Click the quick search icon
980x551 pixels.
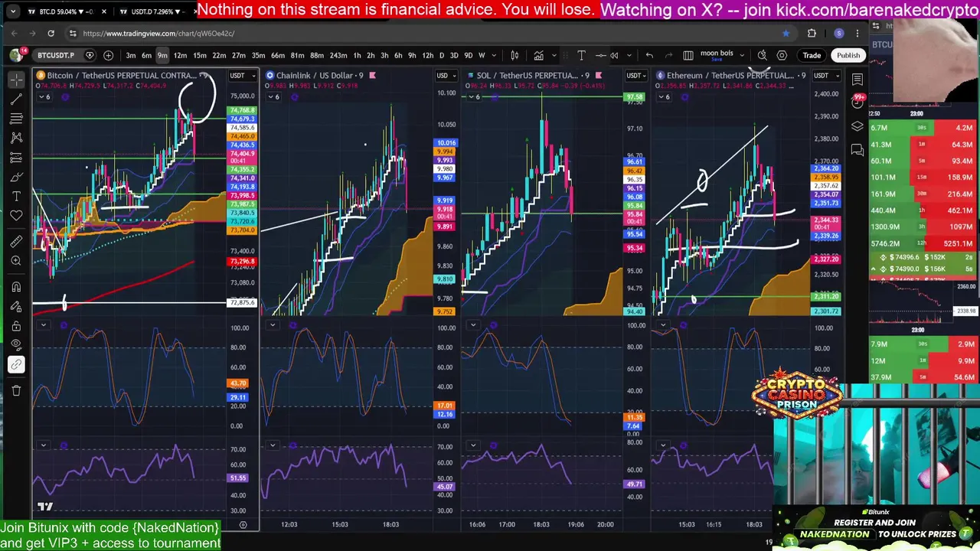click(x=762, y=55)
